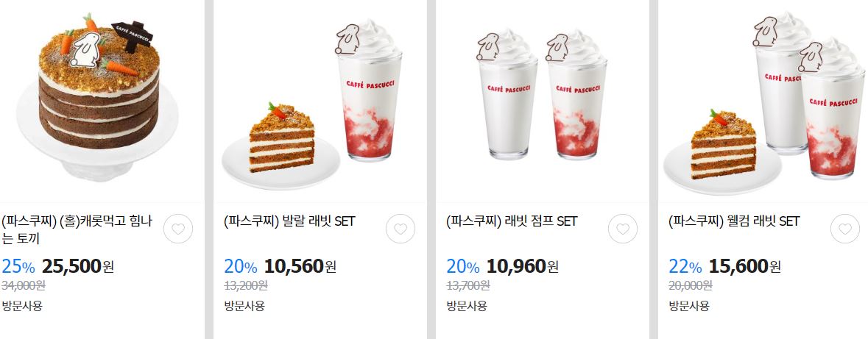Toggle wishlist heart for 발랄 래빗 SET
Viewport: 868px width, 339px height.
(x=401, y=229)
